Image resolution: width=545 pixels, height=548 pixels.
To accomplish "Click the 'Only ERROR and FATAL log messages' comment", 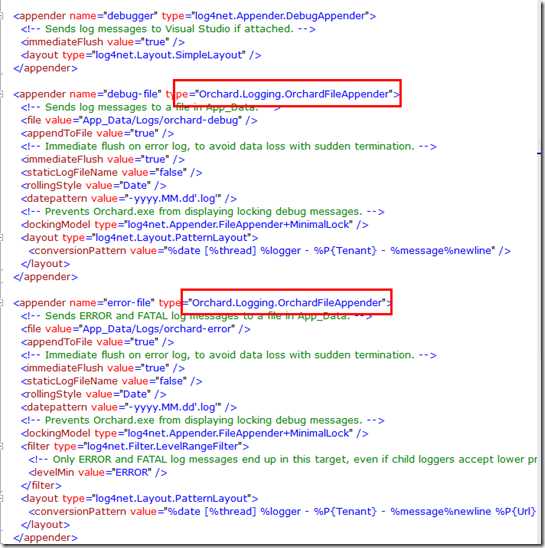I will pyautogui.click(x=283, y=459).
